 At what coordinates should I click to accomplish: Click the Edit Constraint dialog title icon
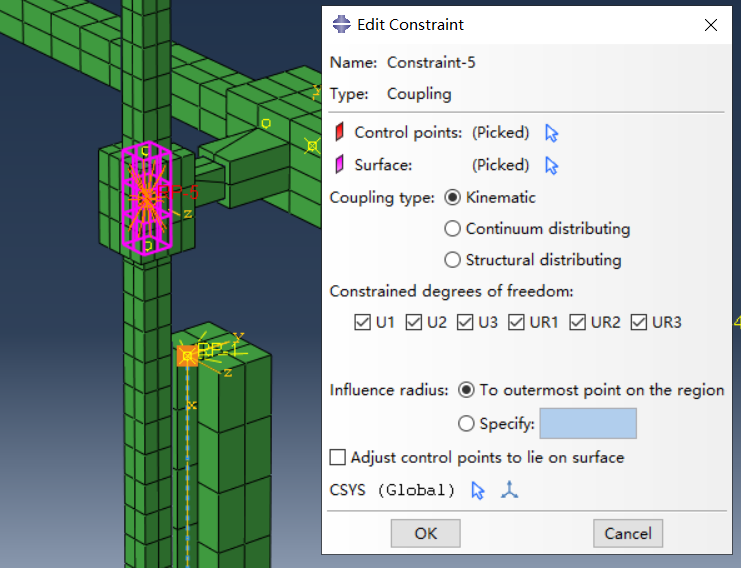[341, 24]
